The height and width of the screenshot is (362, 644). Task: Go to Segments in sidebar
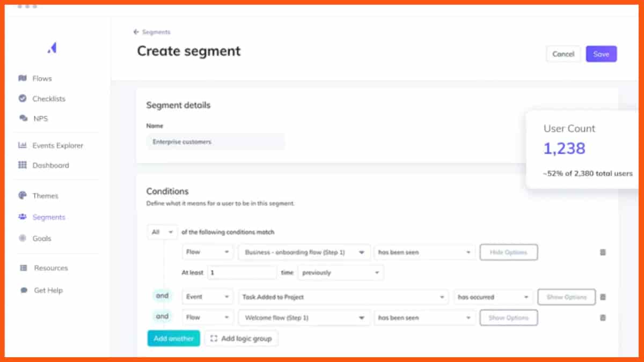48,217
